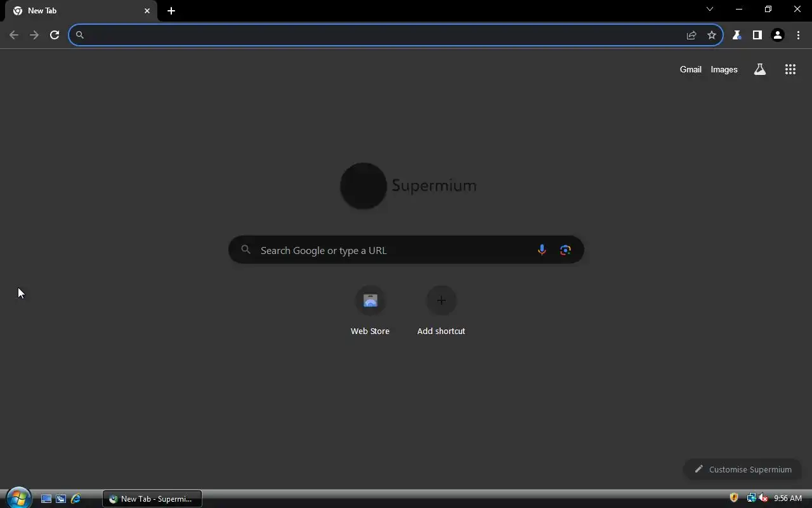
Task: Click the 9:56 AM clock
Action: click(788, 498)
